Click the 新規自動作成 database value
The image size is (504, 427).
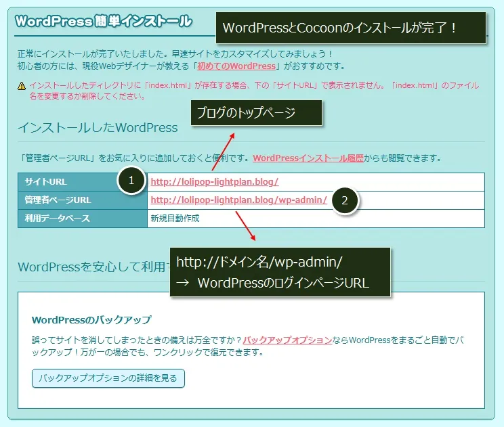[x=175, y=219]
